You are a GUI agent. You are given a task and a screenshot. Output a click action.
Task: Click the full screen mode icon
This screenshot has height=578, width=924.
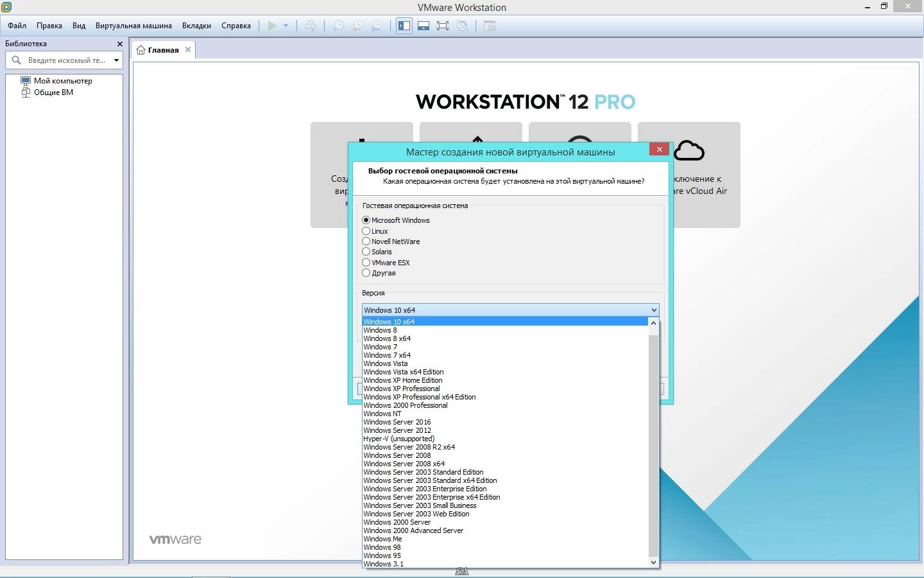point(443,26)
